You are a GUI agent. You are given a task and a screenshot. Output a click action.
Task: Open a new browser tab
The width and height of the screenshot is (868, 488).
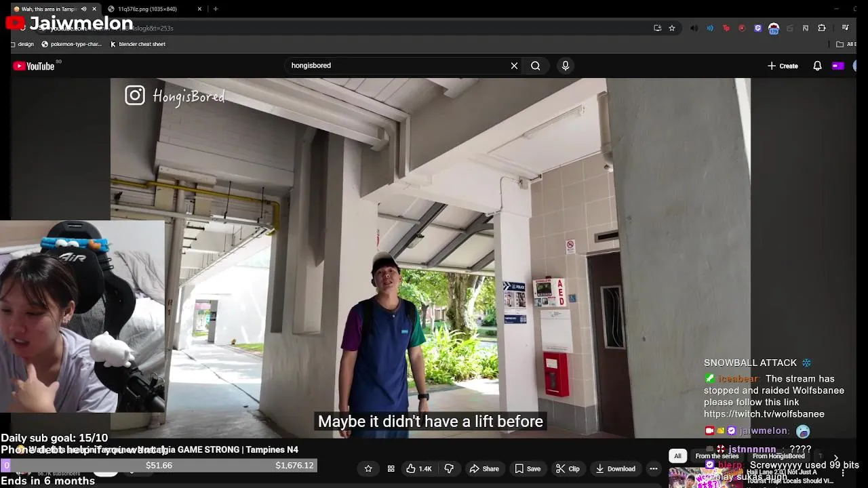pos(216,9)
